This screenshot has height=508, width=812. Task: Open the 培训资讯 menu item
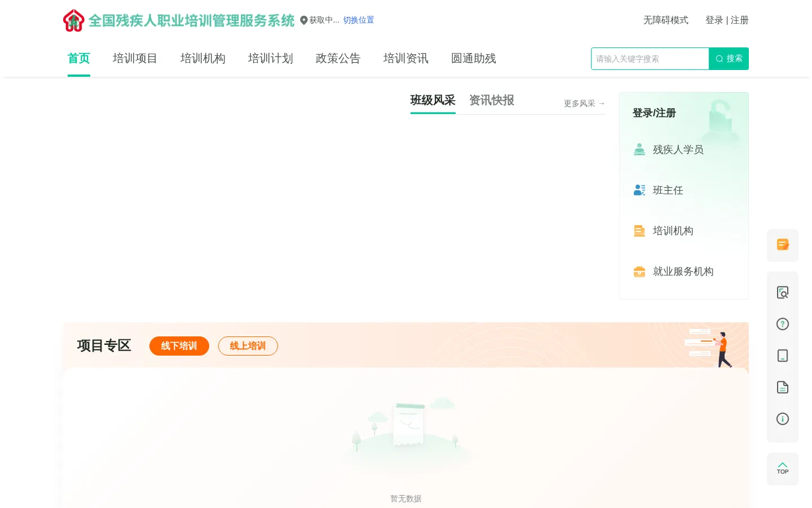pos(406,58)
